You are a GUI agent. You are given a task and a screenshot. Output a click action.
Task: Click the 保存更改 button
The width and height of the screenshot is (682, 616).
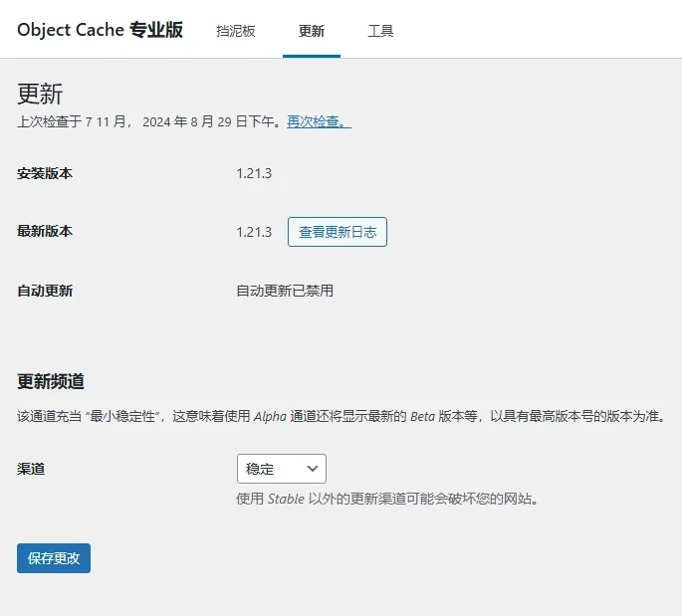coord(54,558)
